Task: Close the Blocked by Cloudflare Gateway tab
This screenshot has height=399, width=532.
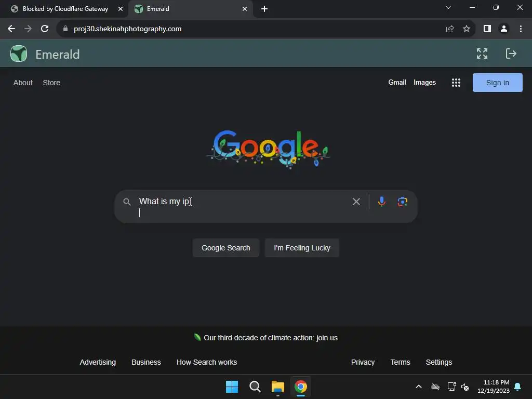Action: pyautogui.click(x=121, y=9)
